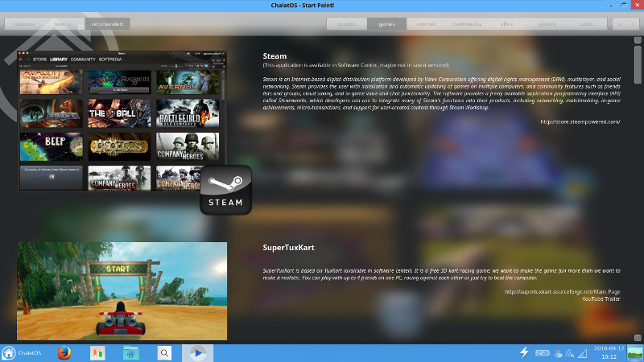Click the vertical scrollbar thumb
The width and height of the screenshot is (644, 362).
638,64
